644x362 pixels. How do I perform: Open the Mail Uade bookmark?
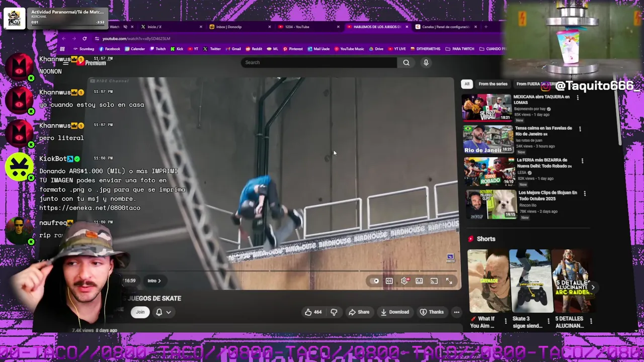[x=318, y=49]
